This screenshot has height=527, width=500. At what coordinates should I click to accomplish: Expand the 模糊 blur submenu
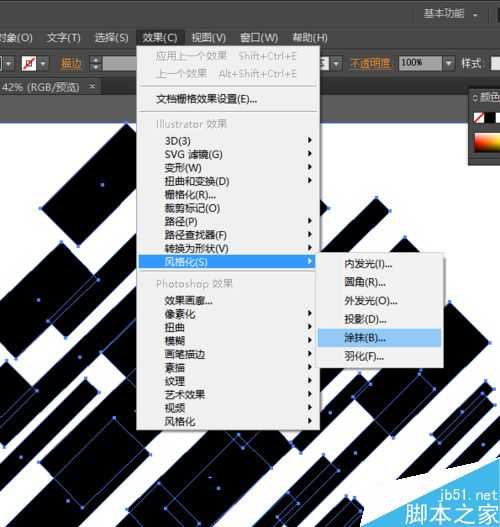228,340
